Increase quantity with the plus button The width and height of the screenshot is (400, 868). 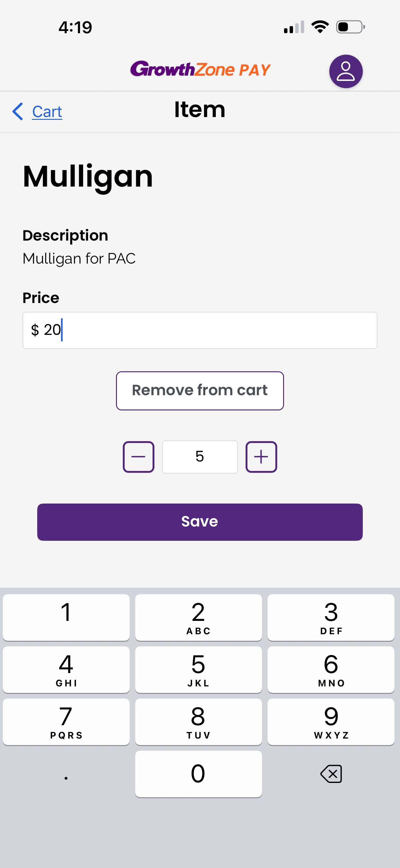261,457
